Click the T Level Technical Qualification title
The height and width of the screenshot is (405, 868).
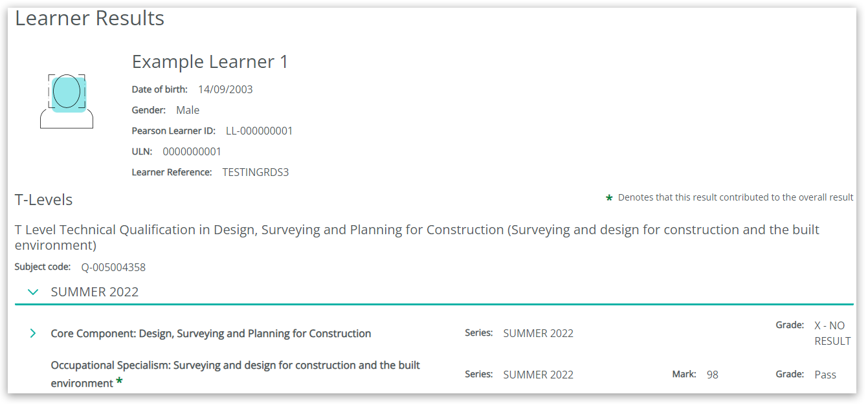pyautogui.click(x=417, y=237)
